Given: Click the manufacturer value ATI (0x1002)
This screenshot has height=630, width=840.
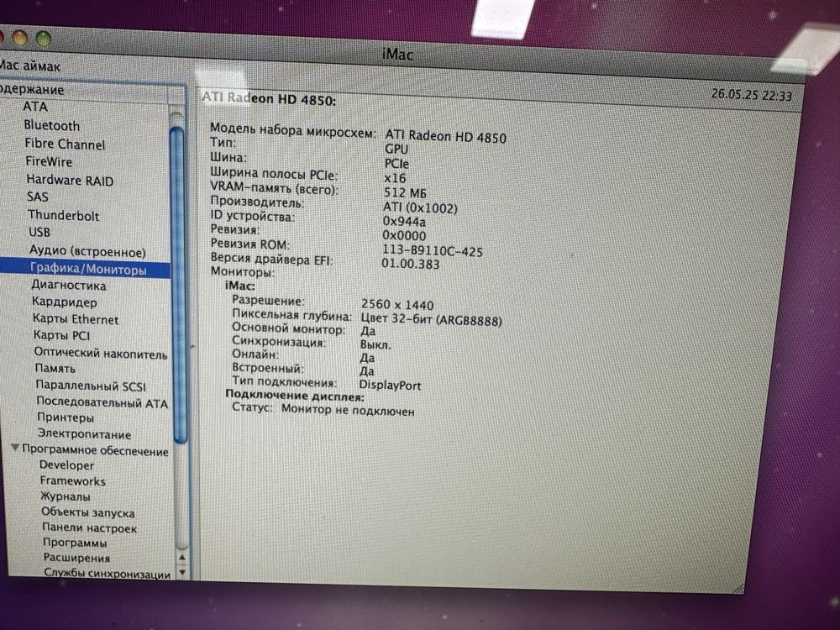Looking at the screenshot, I should tap(420, 207).
